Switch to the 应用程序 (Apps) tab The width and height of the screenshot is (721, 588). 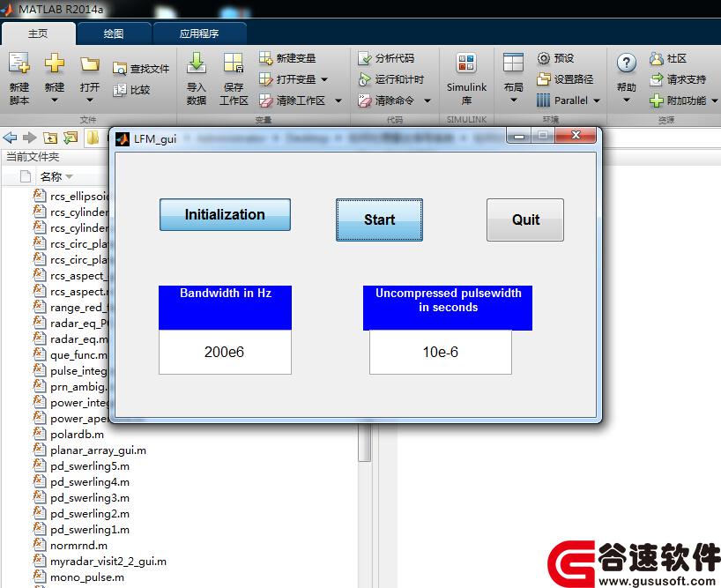pyautogui.click(x=199, y=33)
